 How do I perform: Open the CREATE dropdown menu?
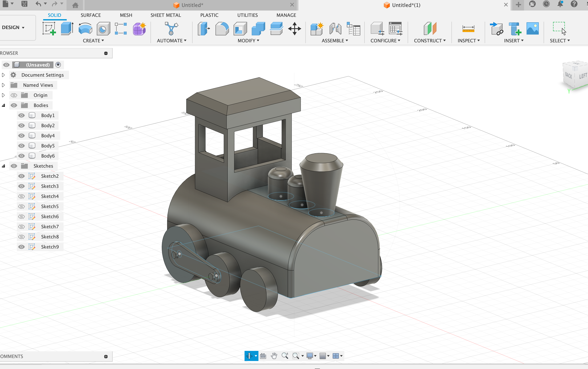(x=93, y=40)
